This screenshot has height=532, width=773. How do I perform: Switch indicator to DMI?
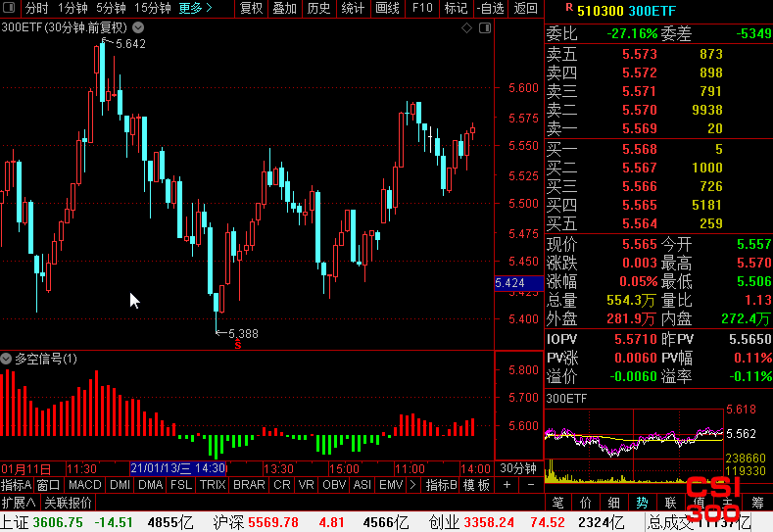tap(120, 485)
